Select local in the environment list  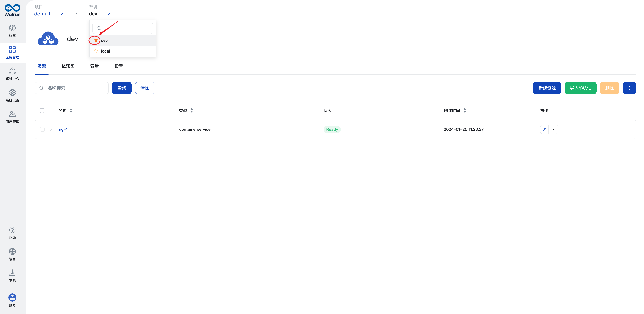[123, 51]
